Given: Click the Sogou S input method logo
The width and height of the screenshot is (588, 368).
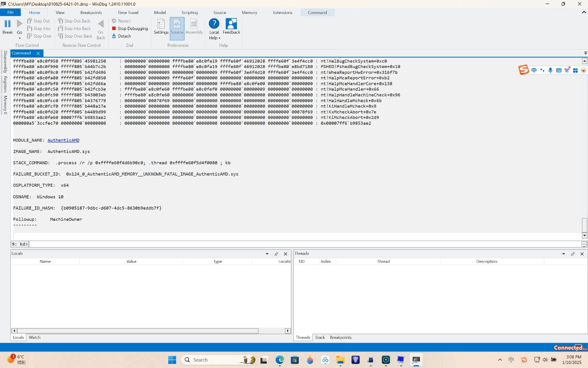Looking at the screenshot, I should click(x=524, y=70).
